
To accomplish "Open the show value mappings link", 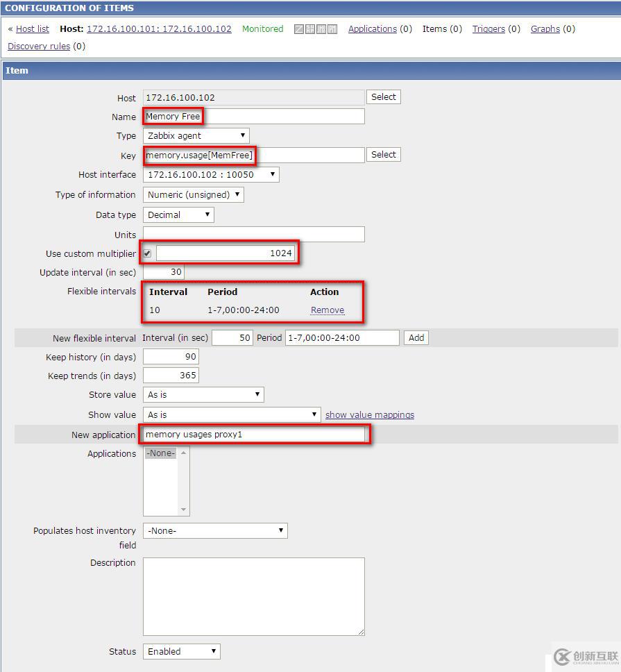I will click(369, 414).
